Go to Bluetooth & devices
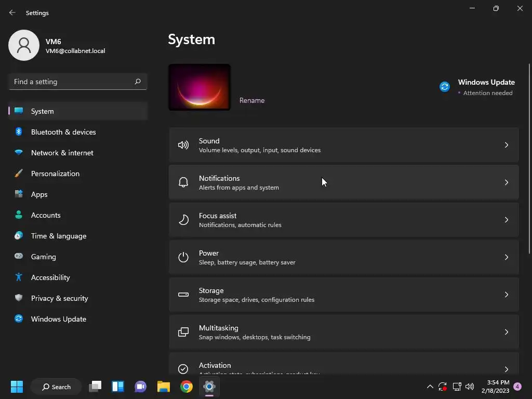 click(x=78, y=132)
